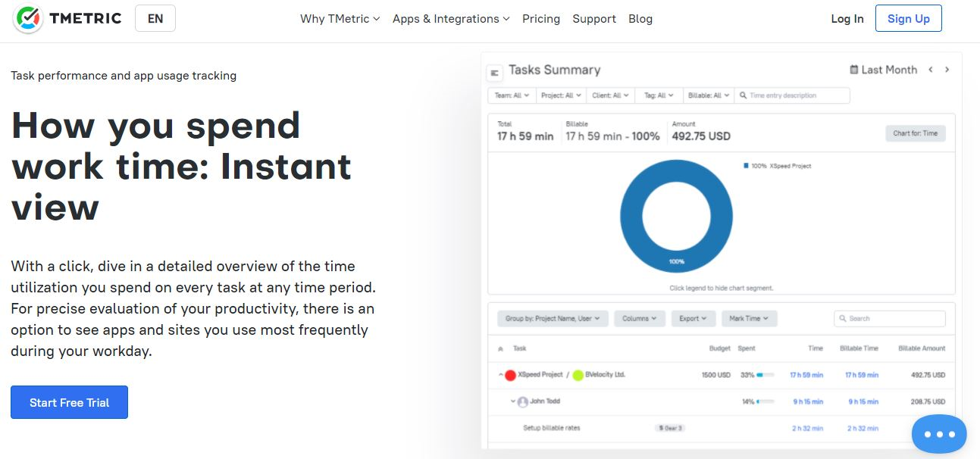980x459 pixels.
Task: Click the TMetric logo icon
Action: 28,18
